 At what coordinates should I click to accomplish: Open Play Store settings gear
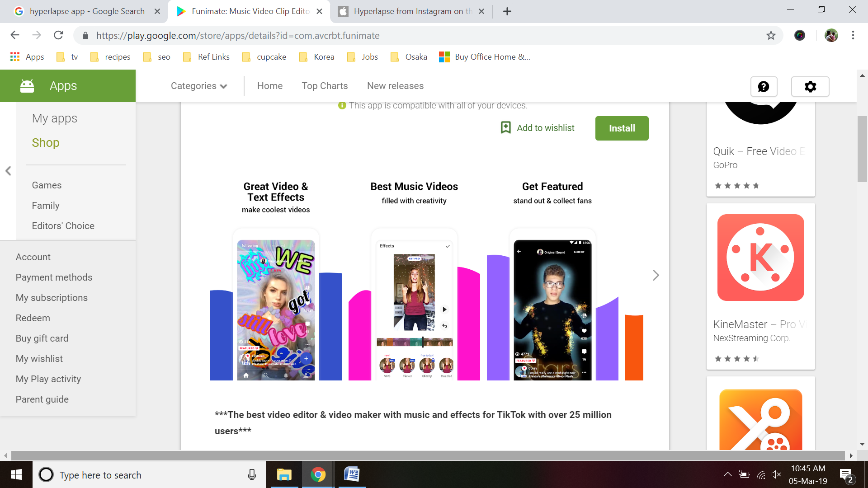click(810, 86)
